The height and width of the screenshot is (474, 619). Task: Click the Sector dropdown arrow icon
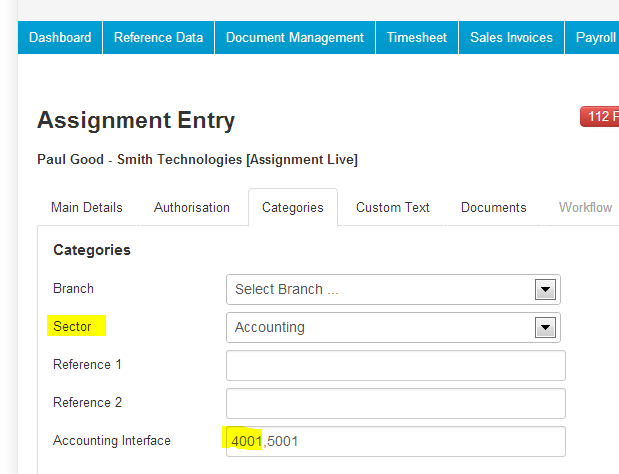coord(545,328)
